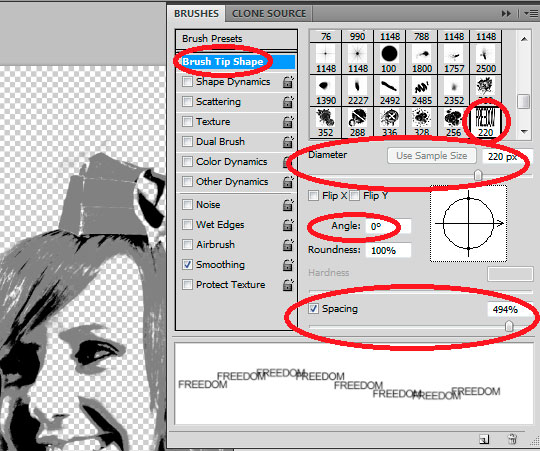Viewport: 540px width, 451px height.
Task: Select the round 100 brush thumbnail
Action: click(389, 59)
